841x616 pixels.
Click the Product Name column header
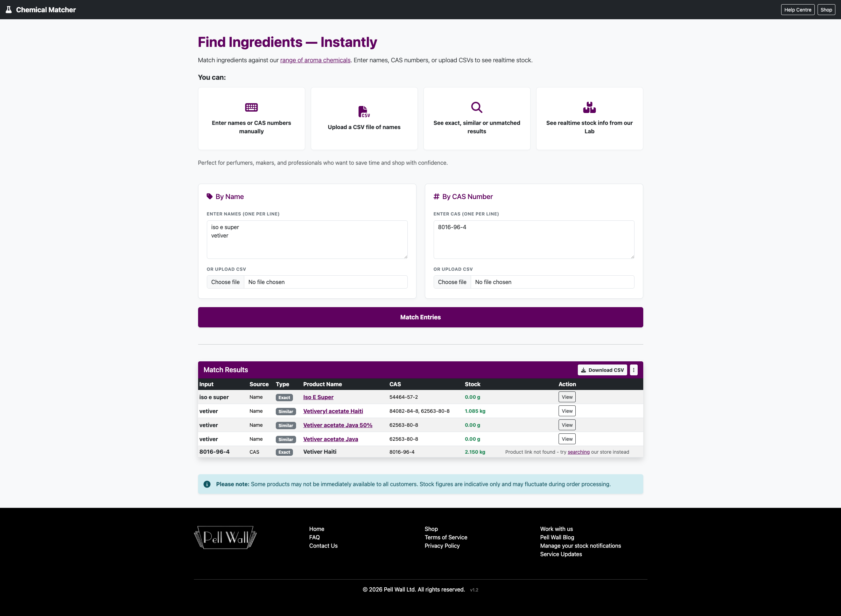322,384
